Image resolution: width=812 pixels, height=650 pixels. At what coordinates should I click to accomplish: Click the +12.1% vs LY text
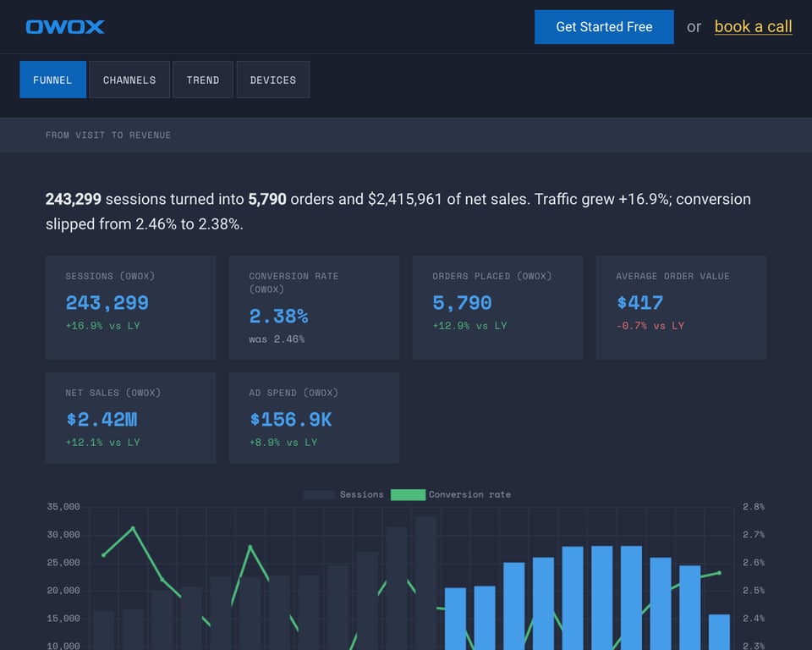point(102,442)
